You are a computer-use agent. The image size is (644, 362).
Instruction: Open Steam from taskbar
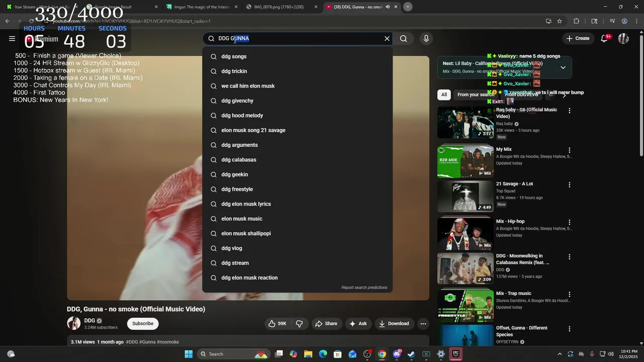point(412,354)
